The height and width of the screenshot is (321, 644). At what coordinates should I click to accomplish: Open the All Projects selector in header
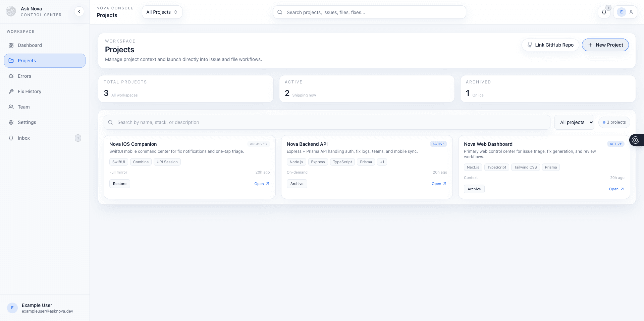(x=162, y=12)
